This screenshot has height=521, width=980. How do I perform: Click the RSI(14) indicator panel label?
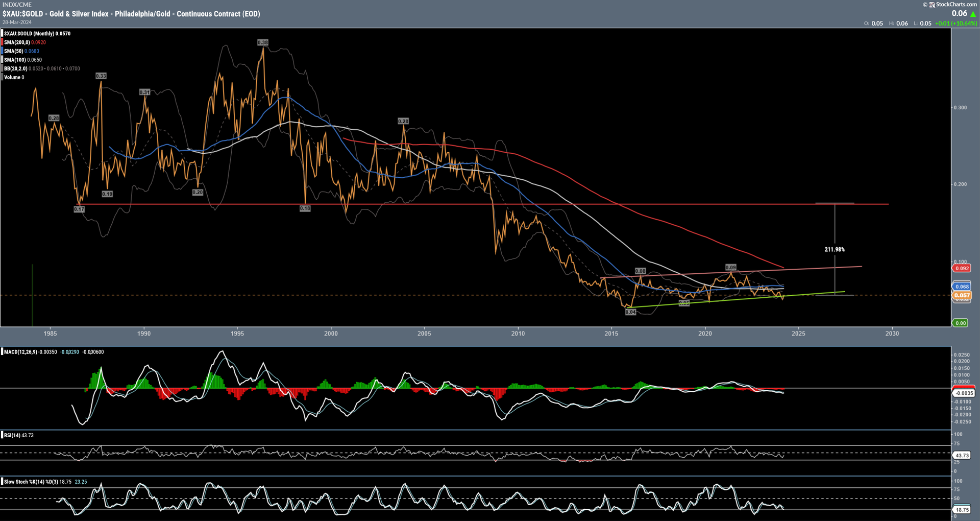[12, 435]
